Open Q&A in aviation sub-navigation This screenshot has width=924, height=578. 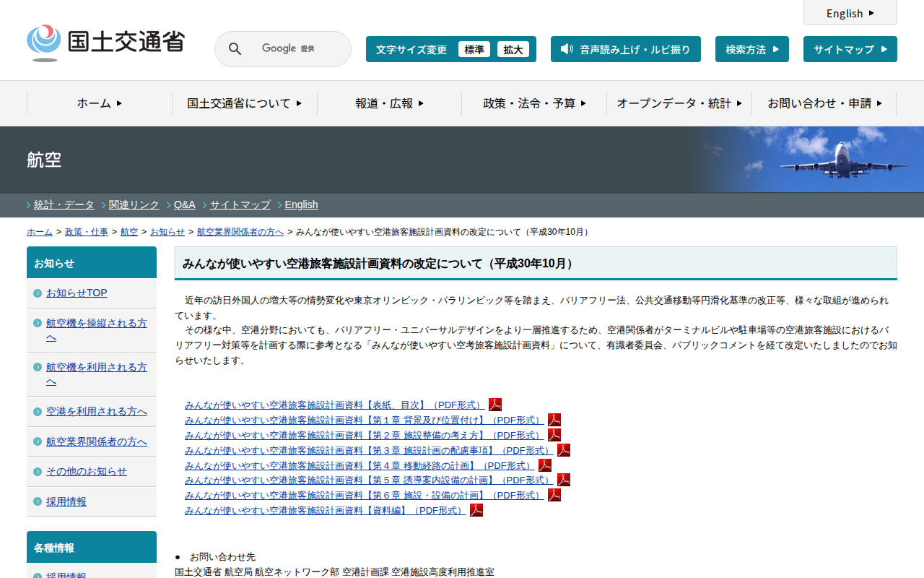[x=185, y=204]
